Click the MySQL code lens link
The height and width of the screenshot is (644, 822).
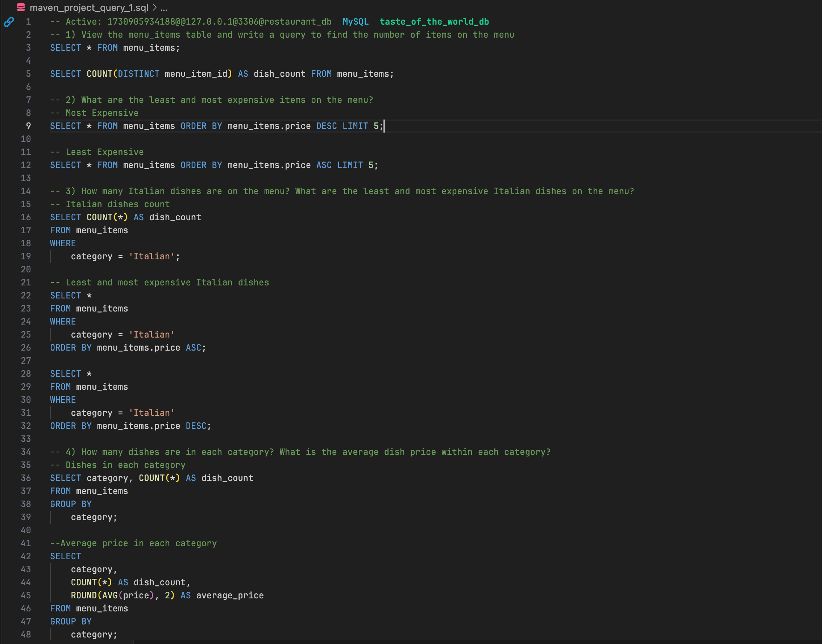355,22
